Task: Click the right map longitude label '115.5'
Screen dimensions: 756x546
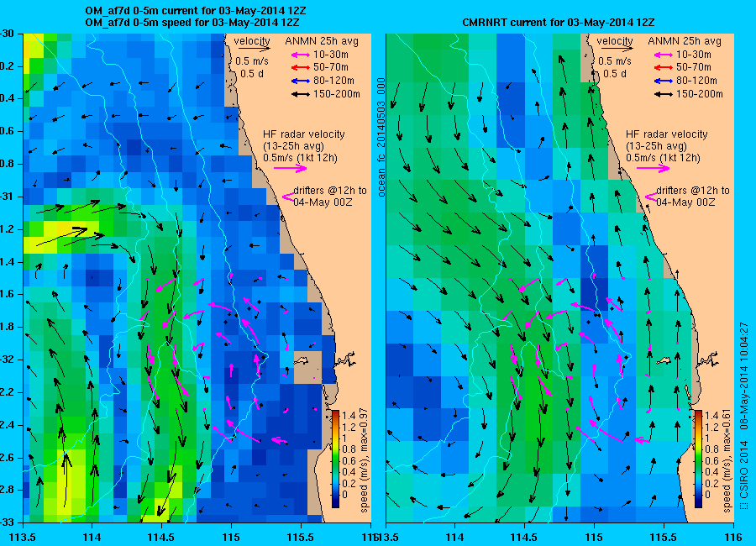Action: 664,537
